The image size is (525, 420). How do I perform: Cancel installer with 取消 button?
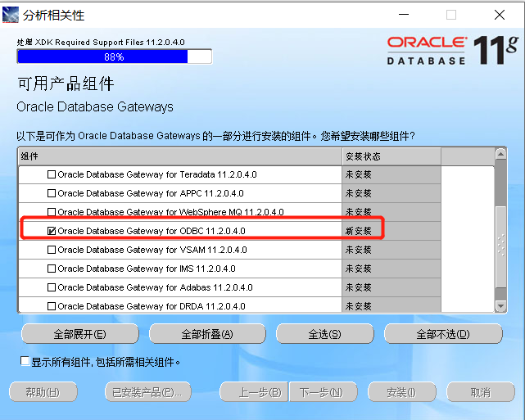click(x=481, y=392)
